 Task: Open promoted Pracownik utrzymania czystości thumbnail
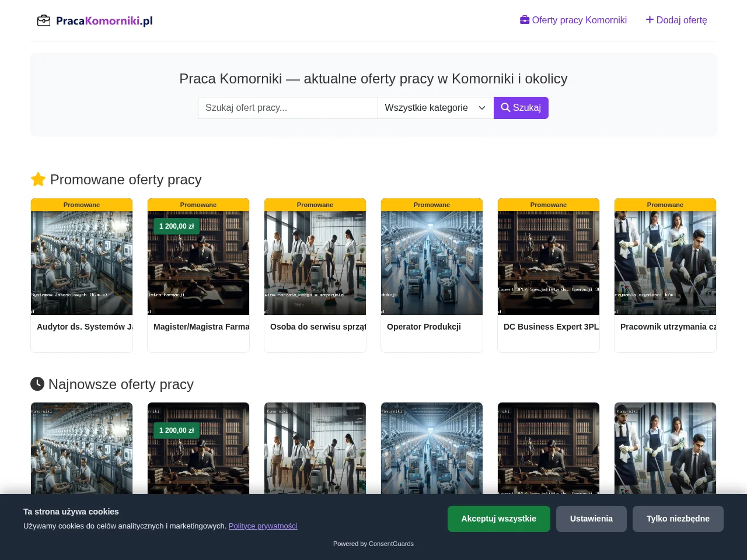click(x=665, y=263)
